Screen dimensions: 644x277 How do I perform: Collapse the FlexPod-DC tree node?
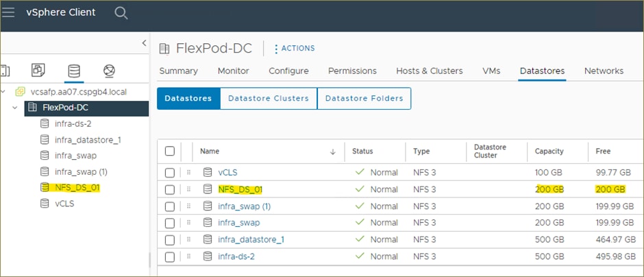point(15,108)
